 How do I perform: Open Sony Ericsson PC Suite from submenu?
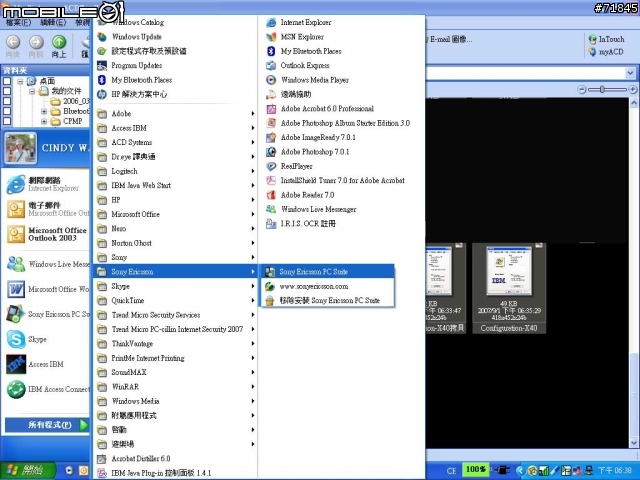click(327, 272)
